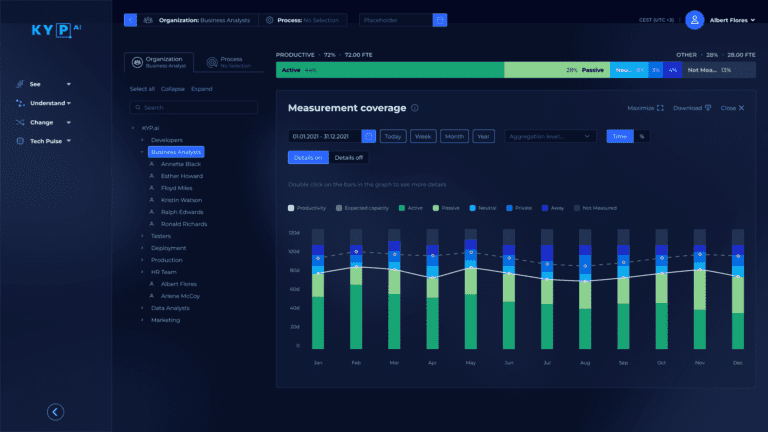Click the back arrow in top bar
768x432 pixels.
click(131, 20)
